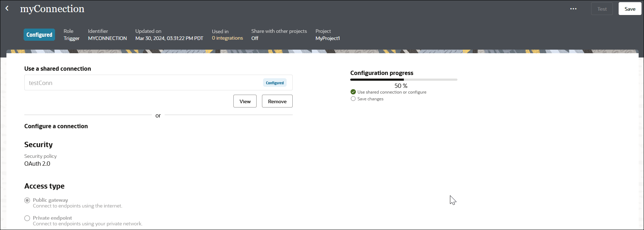This screenshot has height=230, width=644.
Task: Click the OAuth 2.0 security policy value
Action: (x=37, y=164)
